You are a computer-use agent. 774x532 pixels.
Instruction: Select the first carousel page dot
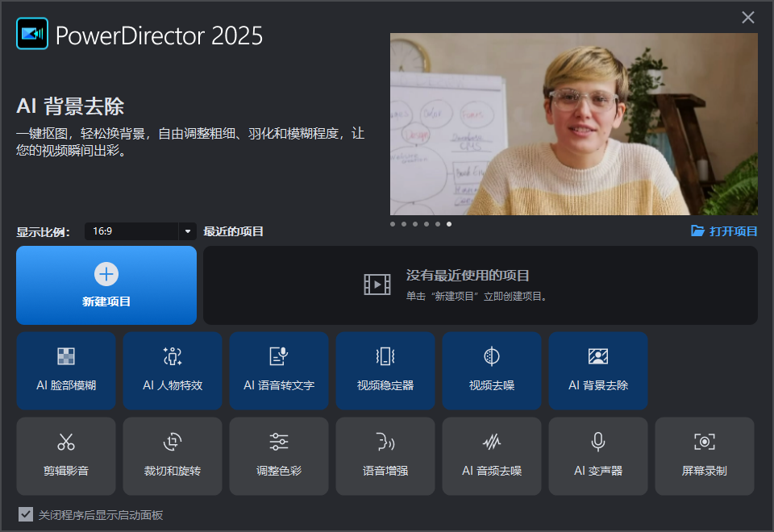[x=393, y=224]
